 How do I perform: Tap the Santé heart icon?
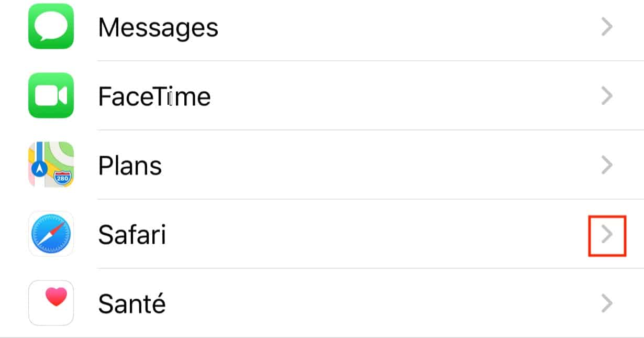pos(51,302)
